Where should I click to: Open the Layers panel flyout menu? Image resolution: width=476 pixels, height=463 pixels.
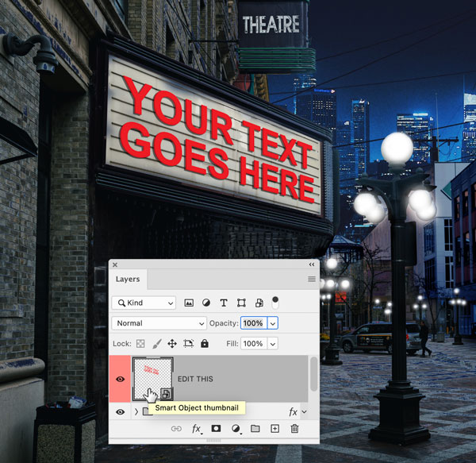[x=312, y=279]
